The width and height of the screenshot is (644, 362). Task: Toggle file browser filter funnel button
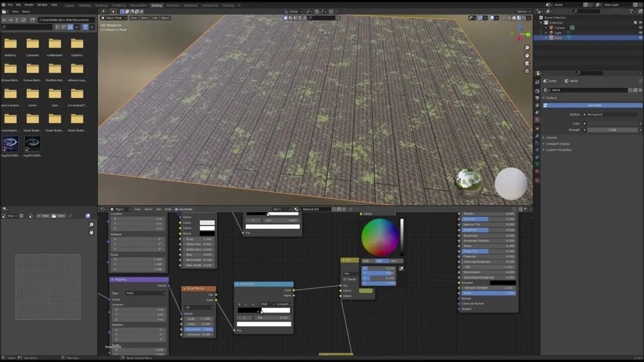point(85,27)
